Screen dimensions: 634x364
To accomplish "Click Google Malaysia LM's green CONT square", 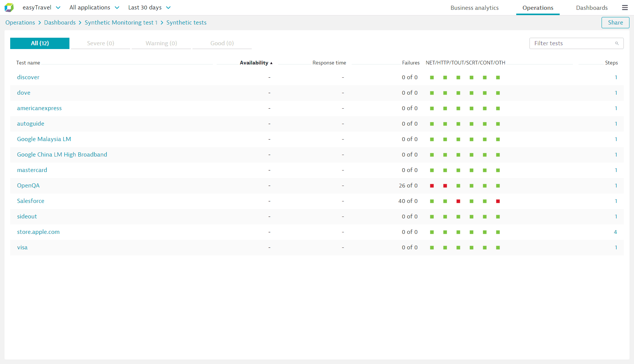I will 485,139.
